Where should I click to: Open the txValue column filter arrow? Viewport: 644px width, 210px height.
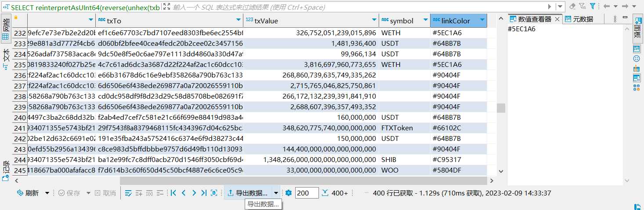click(374, 20)
